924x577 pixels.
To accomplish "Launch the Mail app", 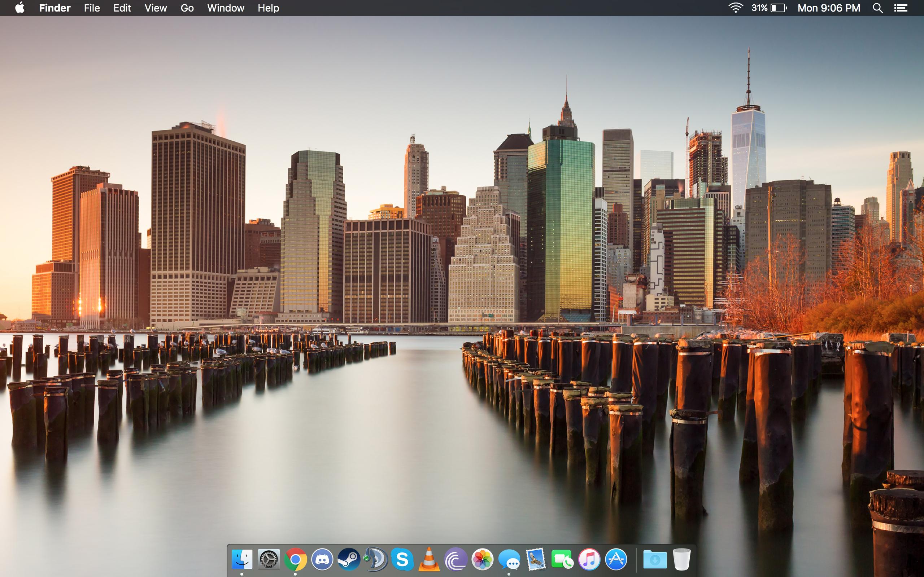I will (536, 559).
